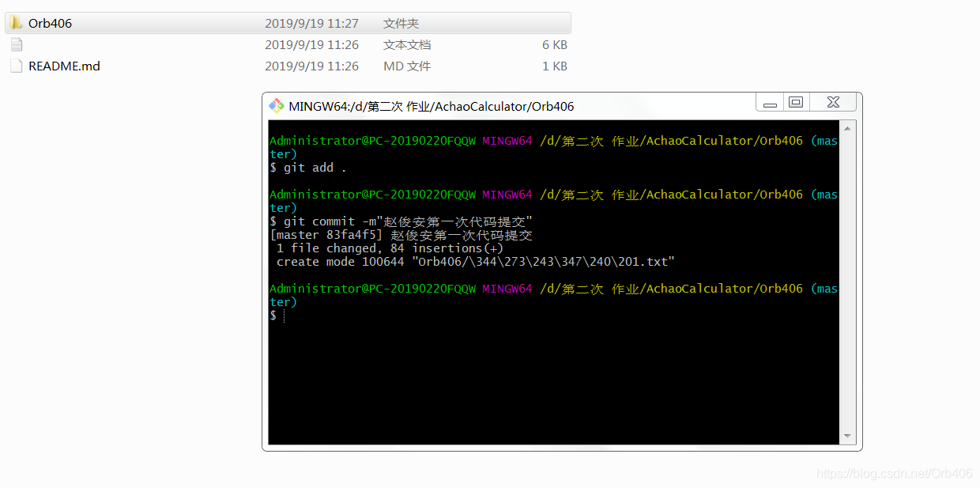The height and width of the screenshot is (488, 980).
Task: Click the '1 file changed, 84 insertions(+)' line
Action: point(390,248)
